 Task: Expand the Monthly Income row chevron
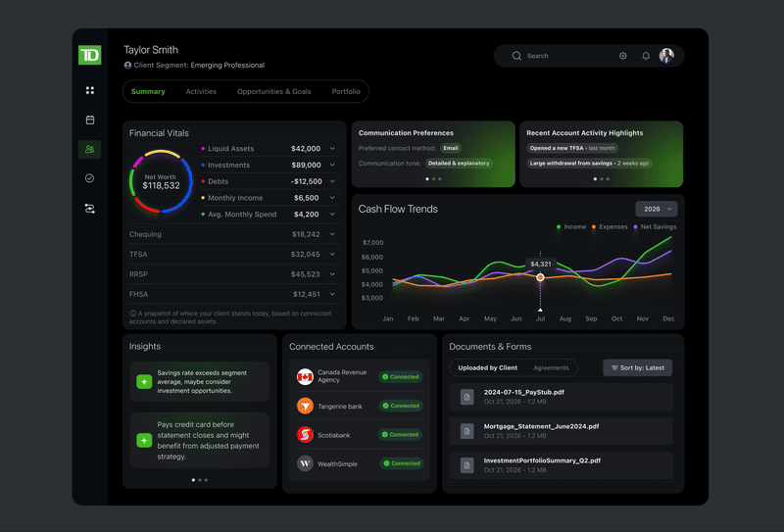tap(332, 198)
